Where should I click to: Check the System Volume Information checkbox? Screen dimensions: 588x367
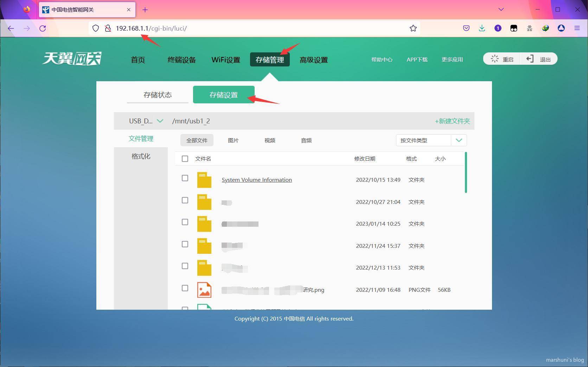point(185,178)
